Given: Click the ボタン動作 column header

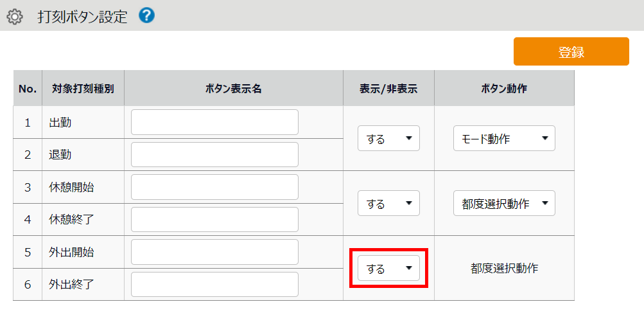Looking at the screenshot, I should pyautogui.click(x=504, y=89).
